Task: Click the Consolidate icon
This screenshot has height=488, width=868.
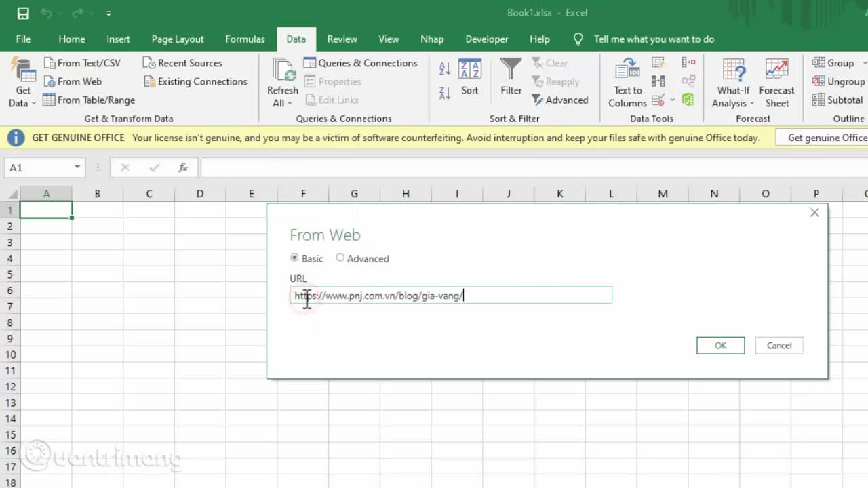Action: click(688, 63)
